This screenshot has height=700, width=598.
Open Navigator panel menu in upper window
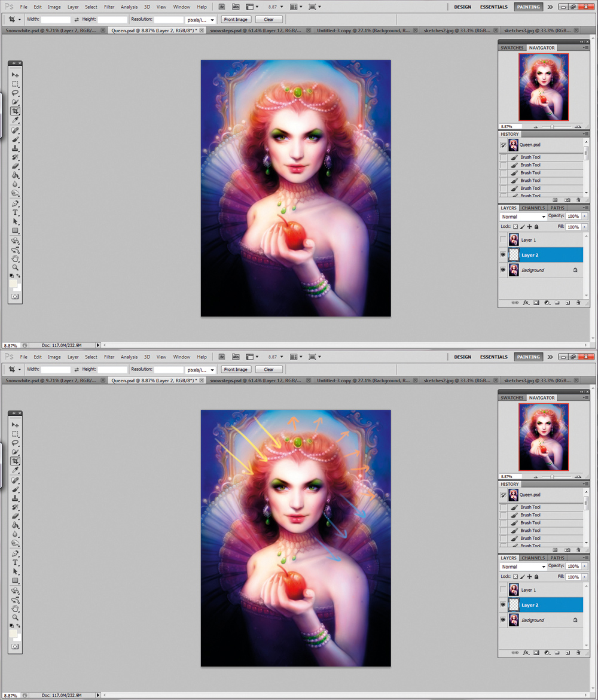[585, 48]
